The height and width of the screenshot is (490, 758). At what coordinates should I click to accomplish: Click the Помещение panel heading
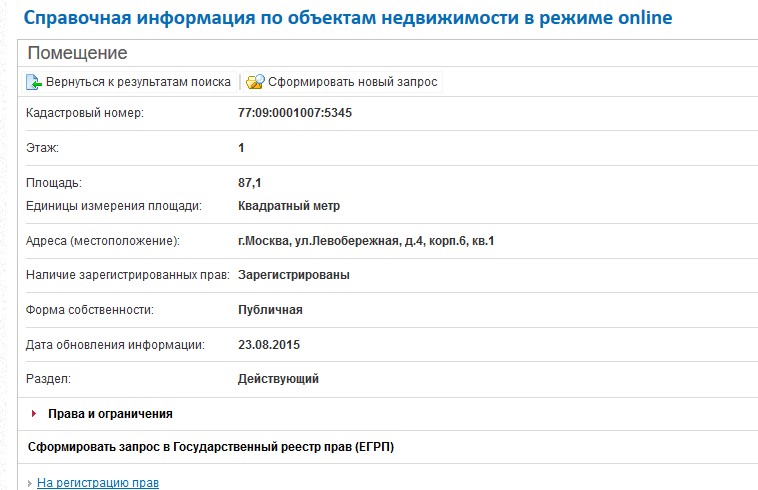[x=77, y=53]
